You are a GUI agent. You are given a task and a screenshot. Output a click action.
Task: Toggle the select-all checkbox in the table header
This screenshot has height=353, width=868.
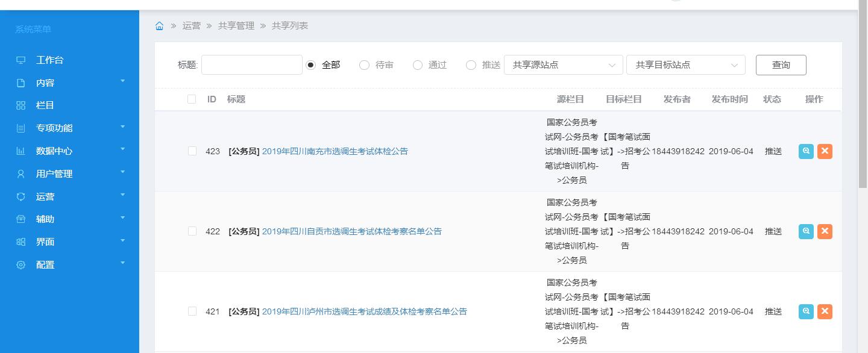[192, 99]
